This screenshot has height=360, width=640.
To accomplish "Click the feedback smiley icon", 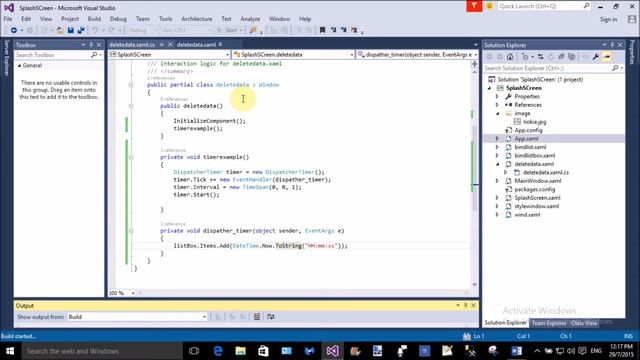I will [489, 6].
